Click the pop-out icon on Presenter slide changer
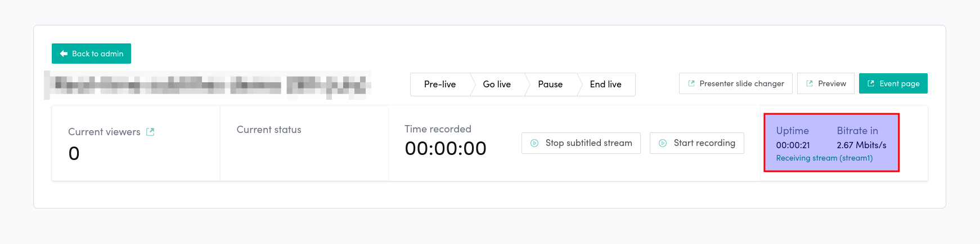Image resolution: width=980 pixels, height=244 pixels. pyautogui.click(x=691, y=83)
